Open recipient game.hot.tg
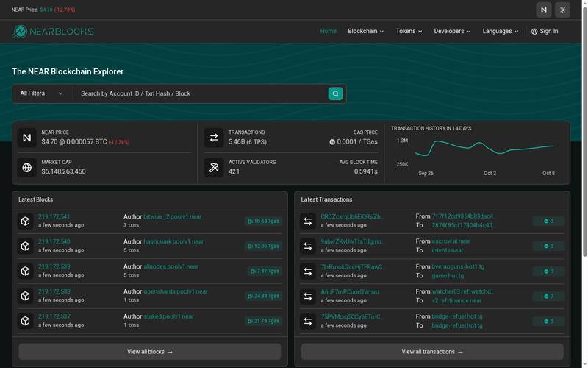 pos(448,275)
